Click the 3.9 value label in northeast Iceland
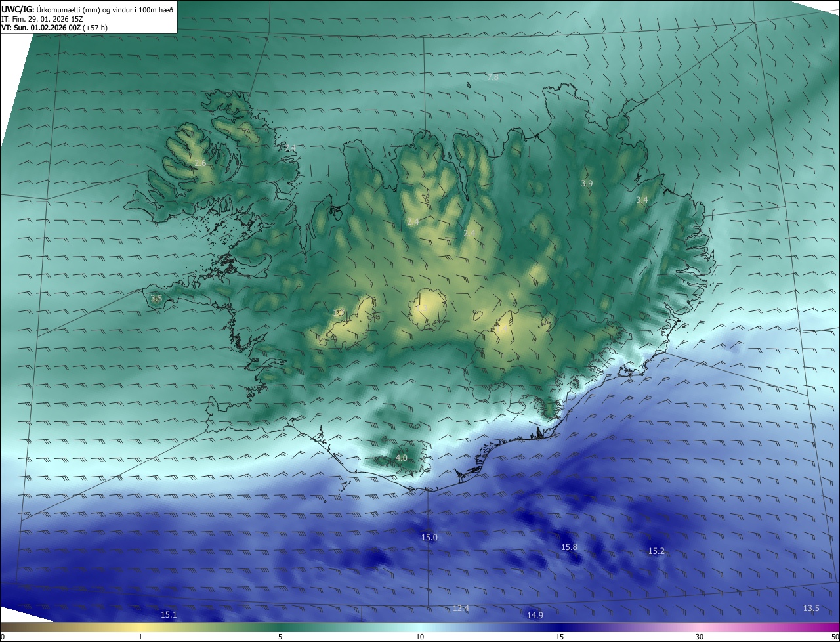Screen dimensions: 840x642 click(x=587, y=184)
